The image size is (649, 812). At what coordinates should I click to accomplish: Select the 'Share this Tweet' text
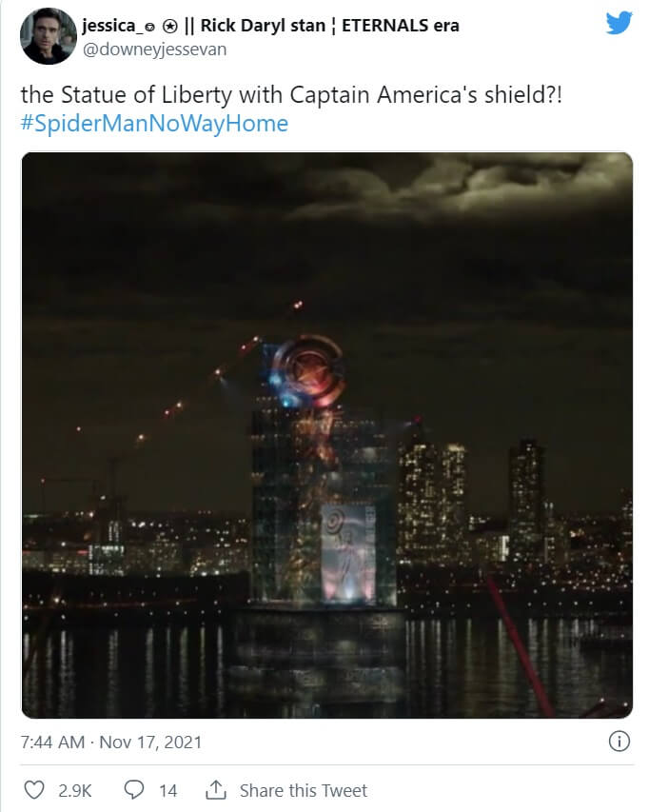tap(304, 790)
